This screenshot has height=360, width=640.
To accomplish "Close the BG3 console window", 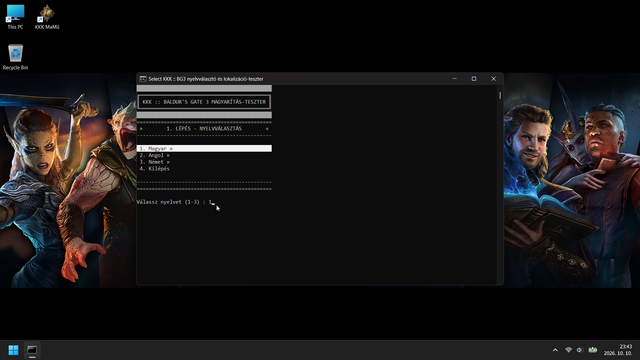I will 493,78.
